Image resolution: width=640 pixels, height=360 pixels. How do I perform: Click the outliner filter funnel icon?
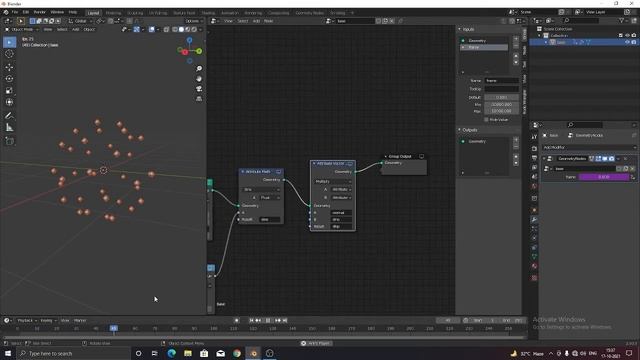pyautogui.click(x=621, y=20)
